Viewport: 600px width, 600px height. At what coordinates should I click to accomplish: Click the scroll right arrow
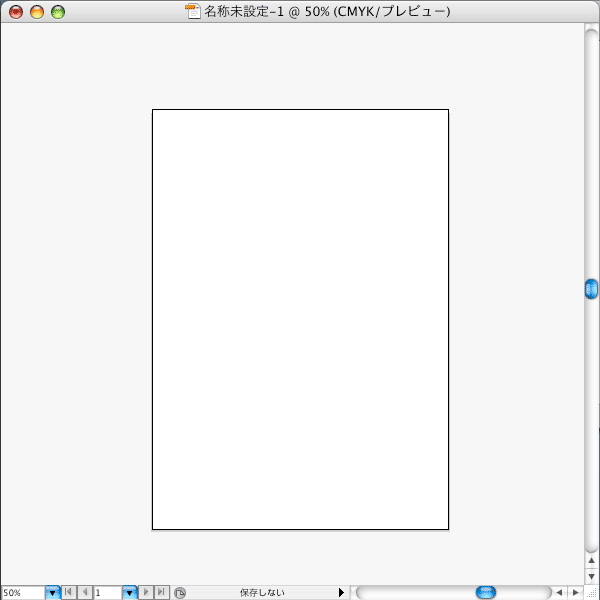pyautogui.click(x=575, y=592)
